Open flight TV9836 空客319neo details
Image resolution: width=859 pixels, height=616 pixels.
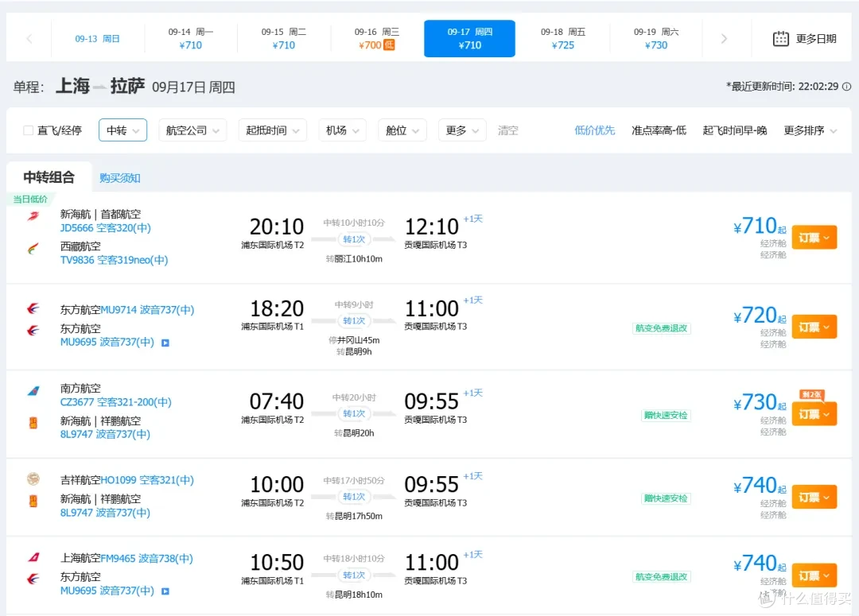[x=114, y=260]
